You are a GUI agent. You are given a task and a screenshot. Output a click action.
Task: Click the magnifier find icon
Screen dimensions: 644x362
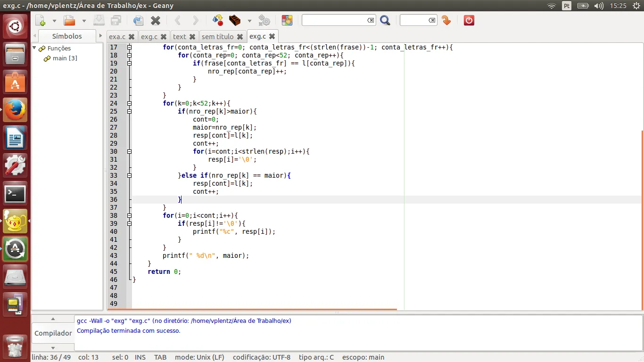pyautogui.click(x=385, y=20)
